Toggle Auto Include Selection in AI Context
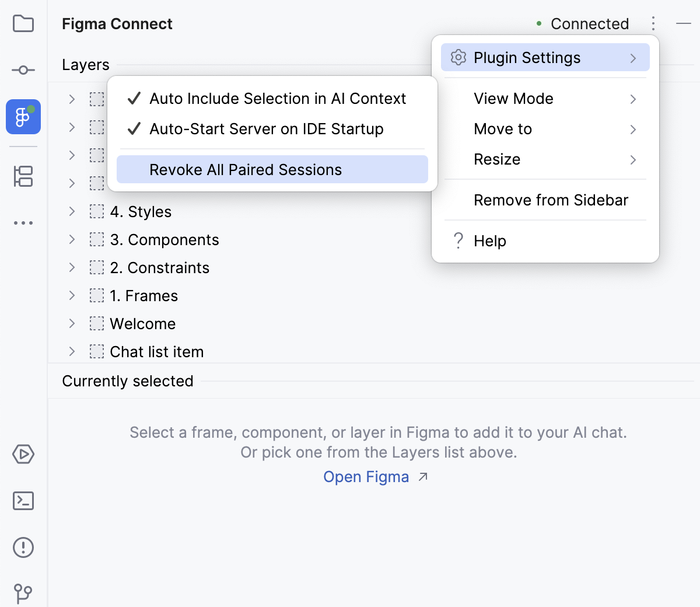The height and width of the screenshot is (607, 700). pyautogui.click(x=272, y=98)
